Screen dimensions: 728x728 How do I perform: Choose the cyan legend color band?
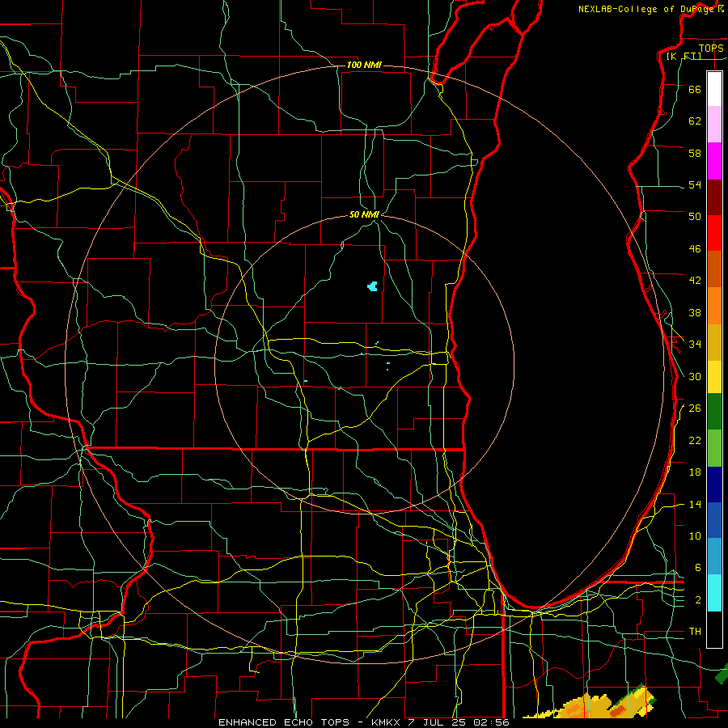[x=714, y=593]
